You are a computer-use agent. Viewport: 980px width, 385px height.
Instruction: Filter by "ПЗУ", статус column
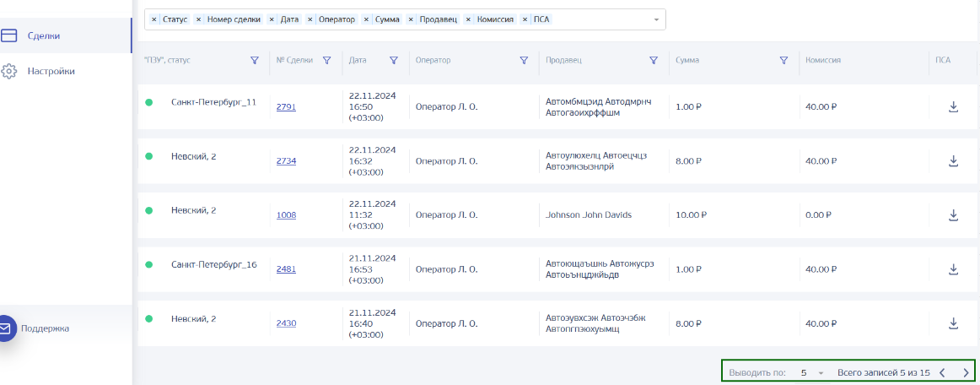255,61
